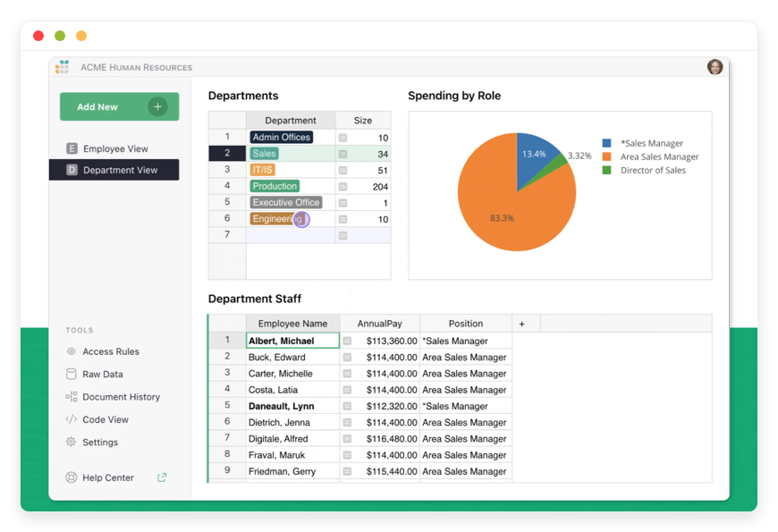Open record card icon for Sales row
This screenshot has height=532, width=778.
pos(342,154)
